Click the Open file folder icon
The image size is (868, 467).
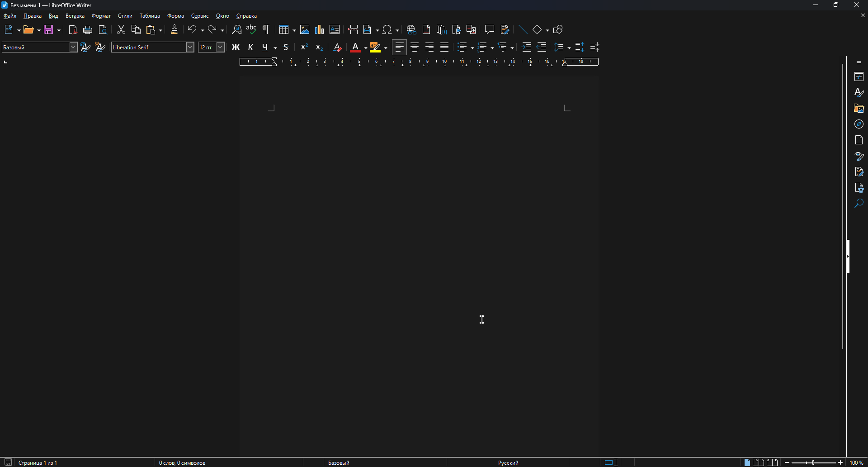pos(28,30)
